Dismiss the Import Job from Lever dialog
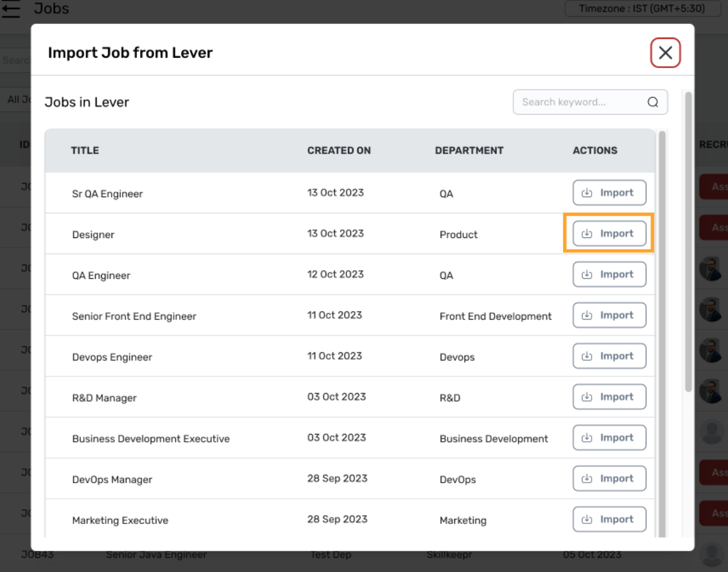 pyautogui.click(x=665, y=53)
